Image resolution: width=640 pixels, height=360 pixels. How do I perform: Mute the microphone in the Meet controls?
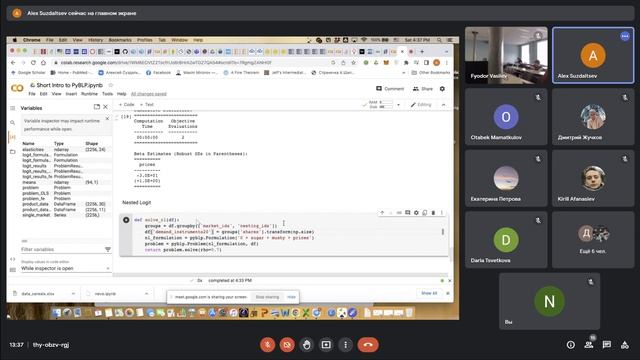point(268,345)
